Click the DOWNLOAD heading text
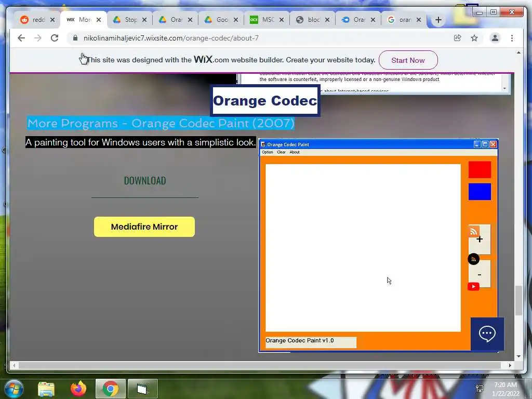Screen dimensions: 532x399 [145, 180]
